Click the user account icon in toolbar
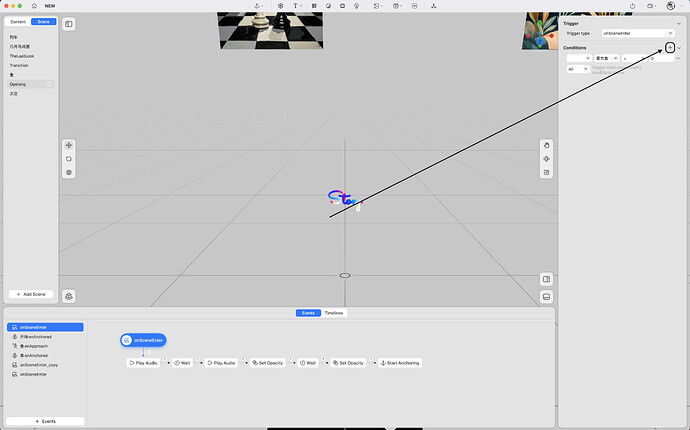The height and width of the screenshot is (430, 690). (669, 6)
